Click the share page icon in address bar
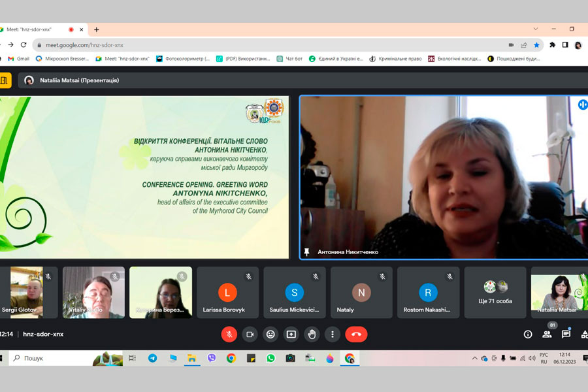 pyautogui.click(x=524, y=45)
